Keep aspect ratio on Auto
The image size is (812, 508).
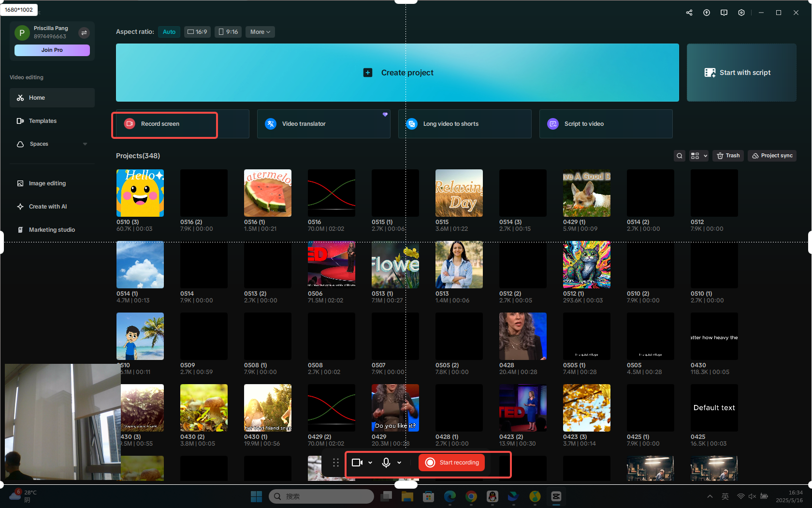click(x=169, y=31)
